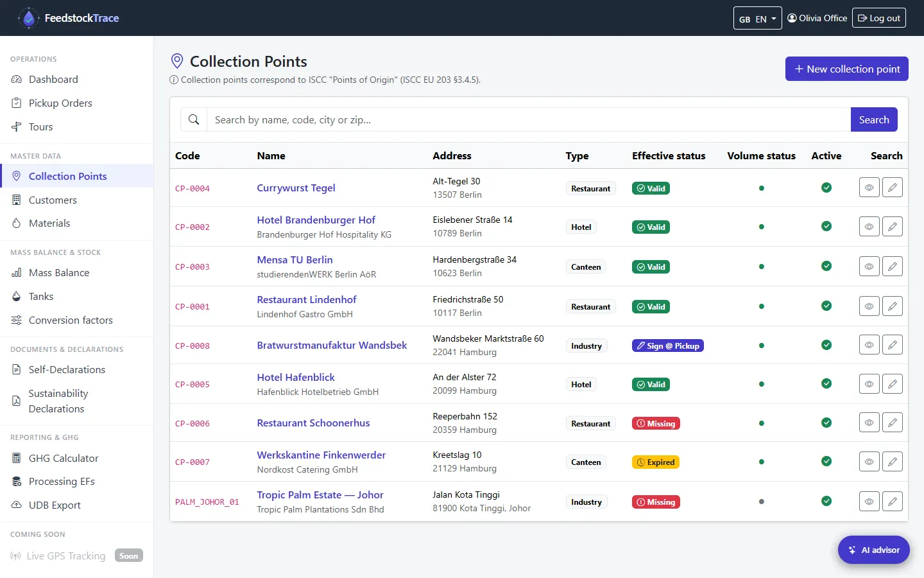Screen dimensions: 924x578
Task: Click the edit pencil icon for Restaurant Schoonerhus
Action: 893,423
